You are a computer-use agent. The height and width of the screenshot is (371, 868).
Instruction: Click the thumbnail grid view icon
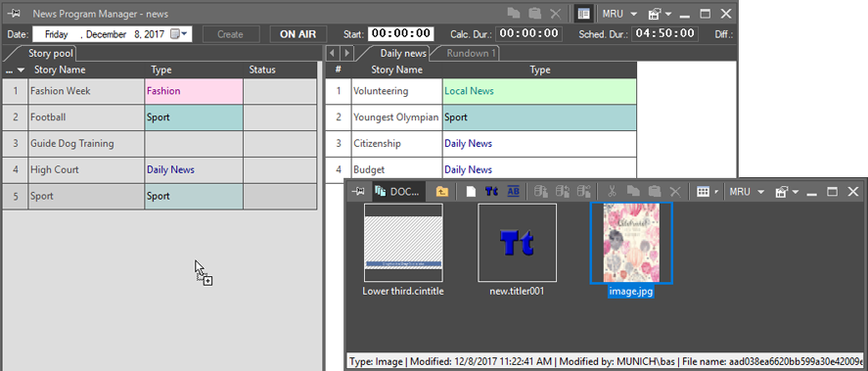(703, 192)
